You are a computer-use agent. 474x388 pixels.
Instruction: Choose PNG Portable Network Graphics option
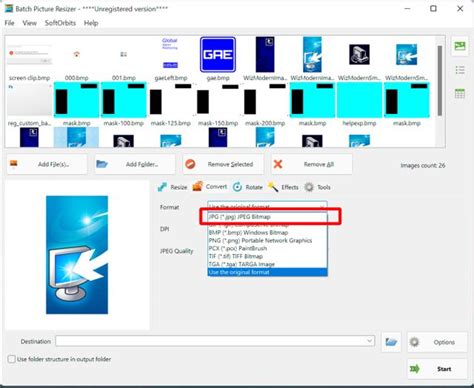[267, 240]
